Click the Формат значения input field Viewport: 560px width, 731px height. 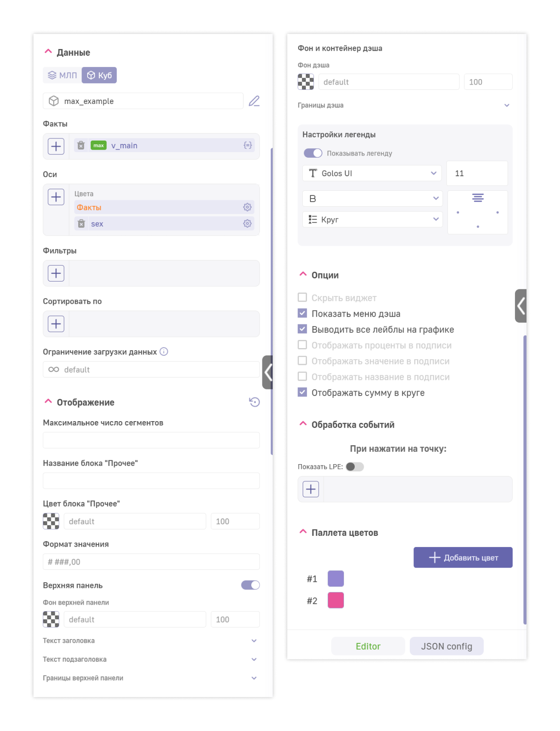click(x=151, y=562)
